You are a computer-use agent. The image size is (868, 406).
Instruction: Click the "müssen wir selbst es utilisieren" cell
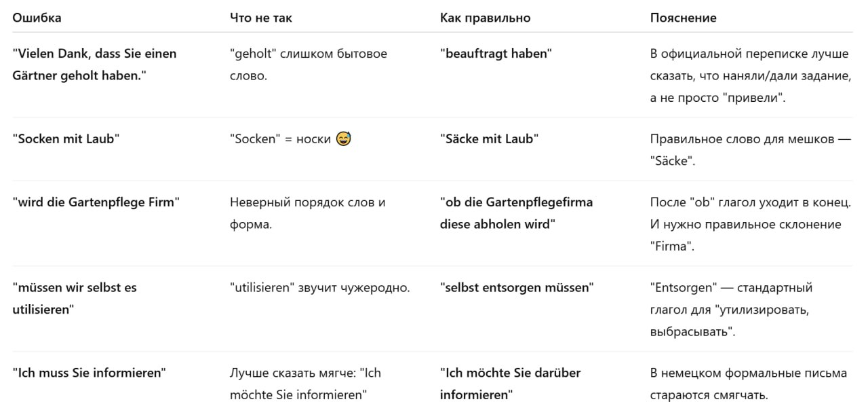[x=75, y=298]
